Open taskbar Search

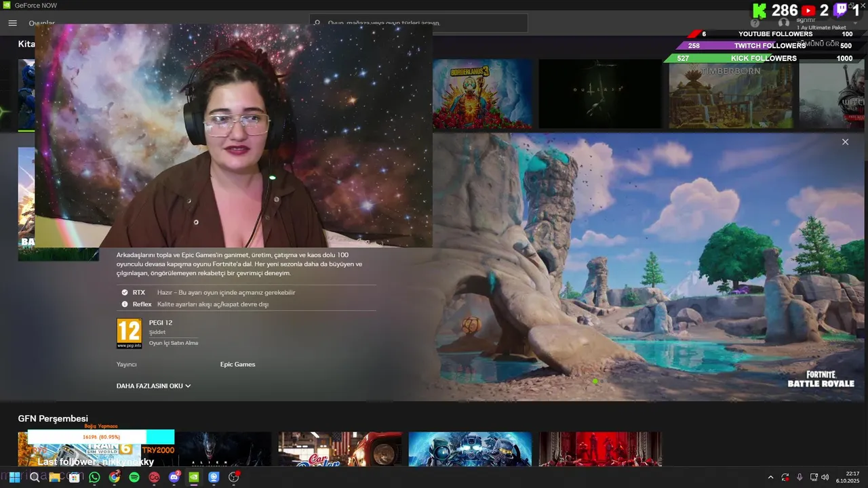pos(35,477)
